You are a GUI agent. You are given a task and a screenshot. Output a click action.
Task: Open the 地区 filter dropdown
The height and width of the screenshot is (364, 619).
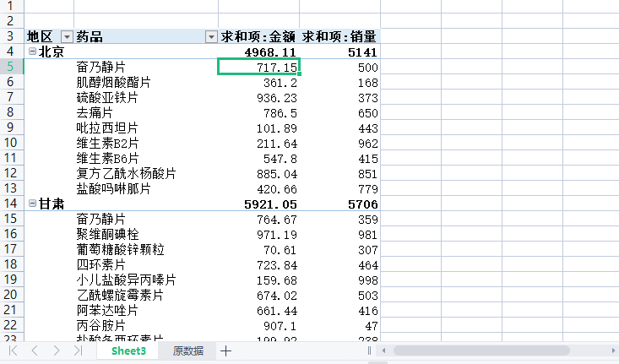(x=66, y=37)
